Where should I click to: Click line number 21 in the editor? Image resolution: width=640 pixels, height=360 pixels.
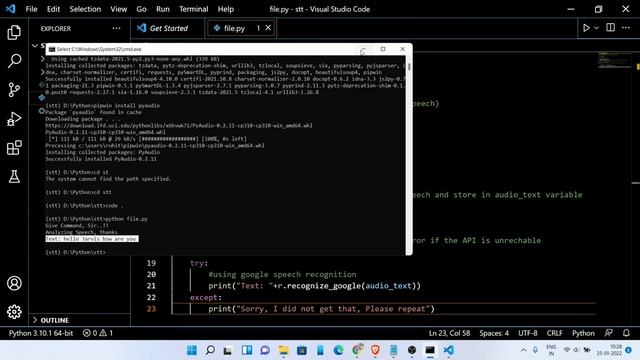[x=151, y=286]
